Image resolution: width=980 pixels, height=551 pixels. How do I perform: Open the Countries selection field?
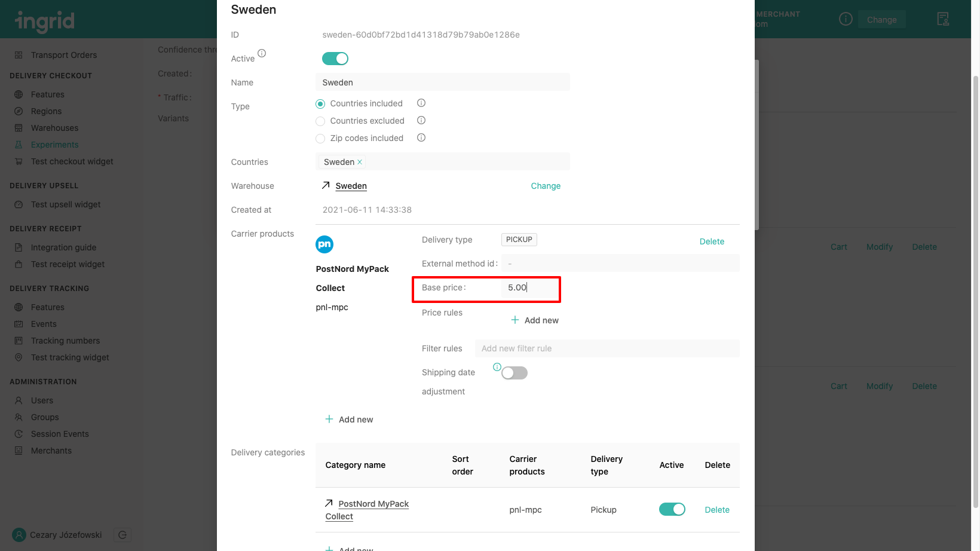[466, 162]
